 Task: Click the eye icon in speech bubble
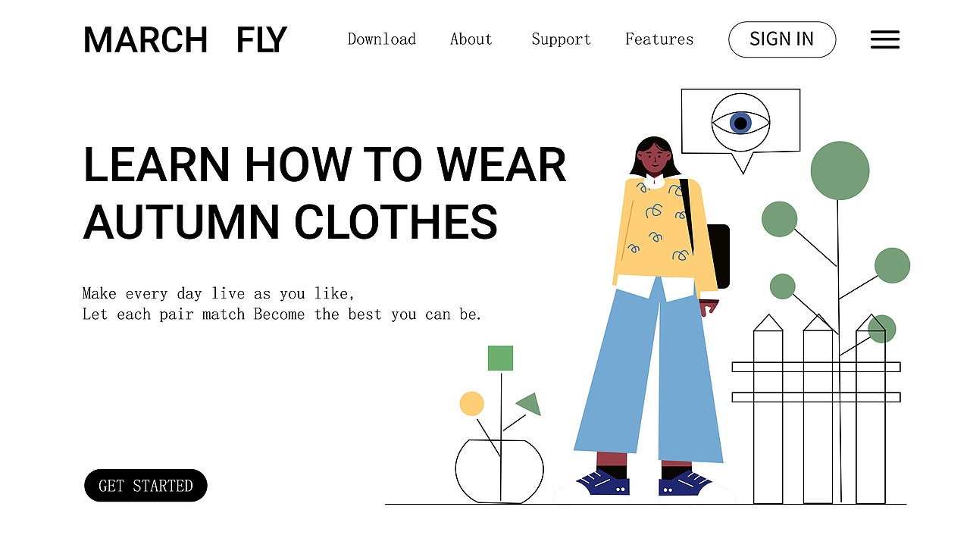(x=740, y=122)
